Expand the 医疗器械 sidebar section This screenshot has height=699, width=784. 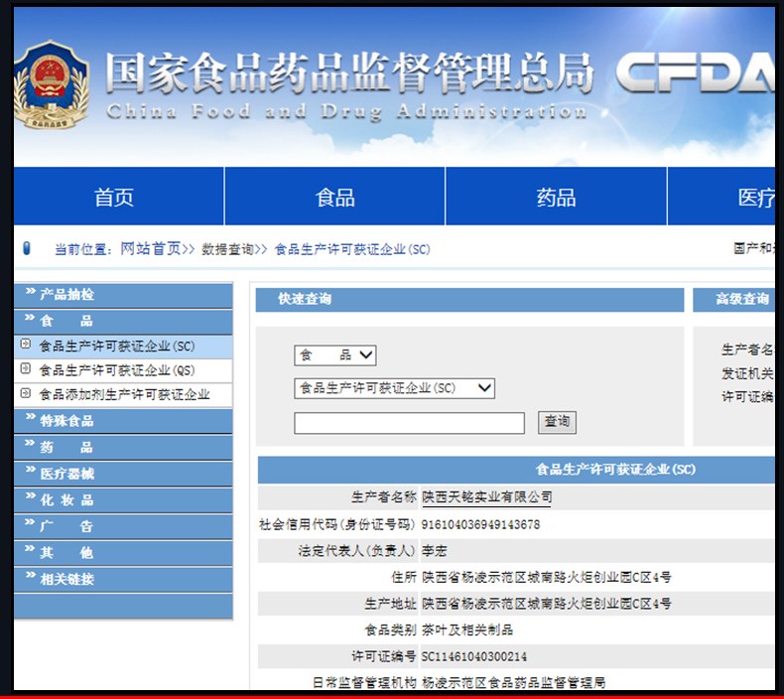(123, 474)
